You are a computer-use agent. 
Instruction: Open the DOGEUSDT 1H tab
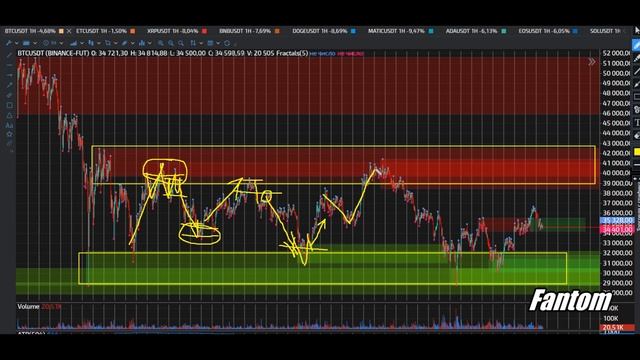pos(320,31)
